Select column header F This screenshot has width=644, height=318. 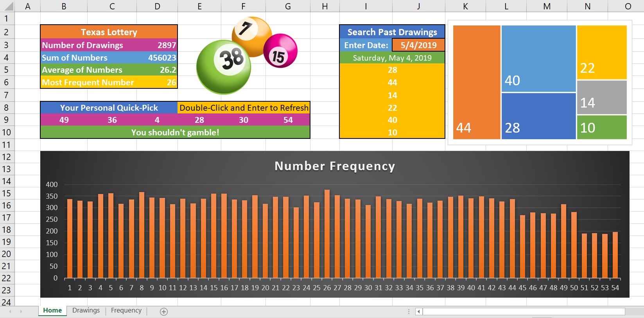click(x=243, y=6)
